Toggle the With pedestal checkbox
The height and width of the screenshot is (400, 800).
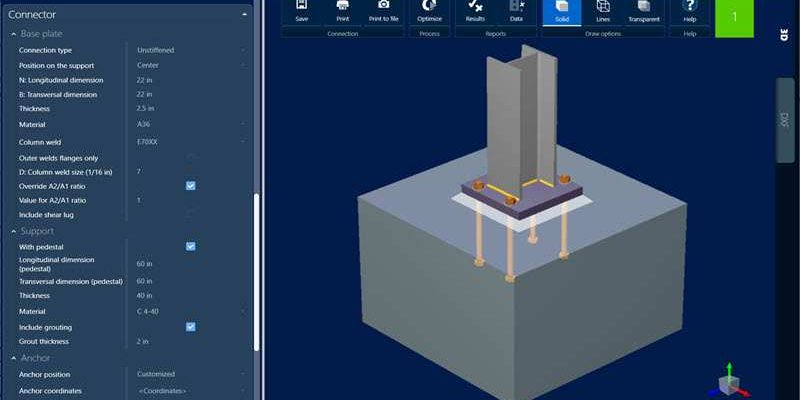pos(191,246)
